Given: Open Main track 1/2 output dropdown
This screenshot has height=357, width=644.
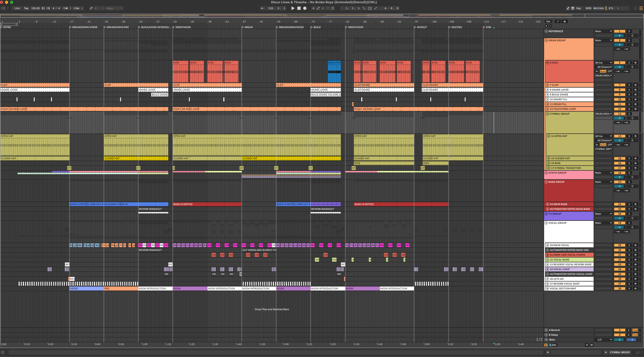Looking at the screenshot, I should pyautogui.click(x=604, y=339).
